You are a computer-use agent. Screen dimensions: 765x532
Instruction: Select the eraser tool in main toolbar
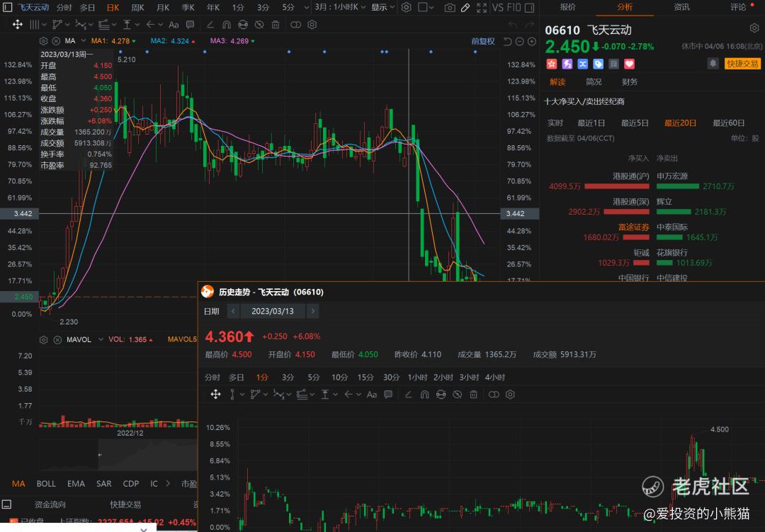click(210, 24)
